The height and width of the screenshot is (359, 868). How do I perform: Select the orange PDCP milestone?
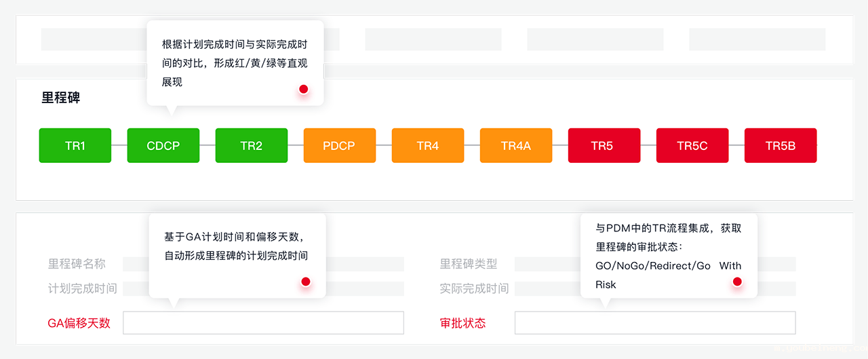point(340,145)
